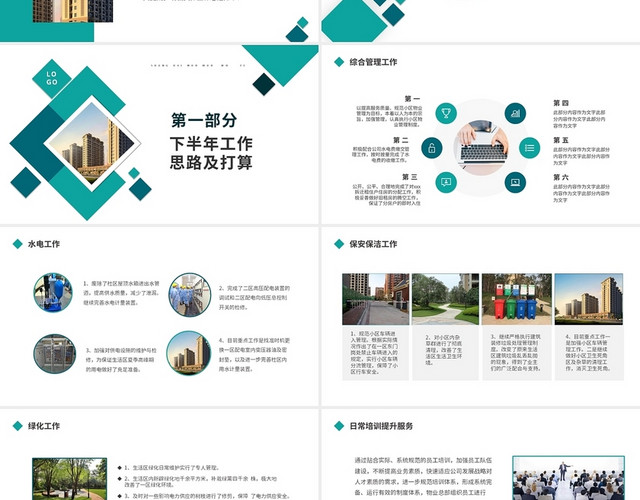Click the trophy icon beside 第一
Screen dimensions: 640x500
pyautogui.click(x=446, y=113)
